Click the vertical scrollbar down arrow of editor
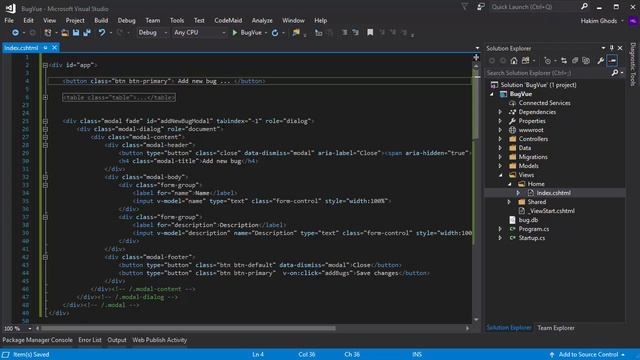 (x=476, y=320)
